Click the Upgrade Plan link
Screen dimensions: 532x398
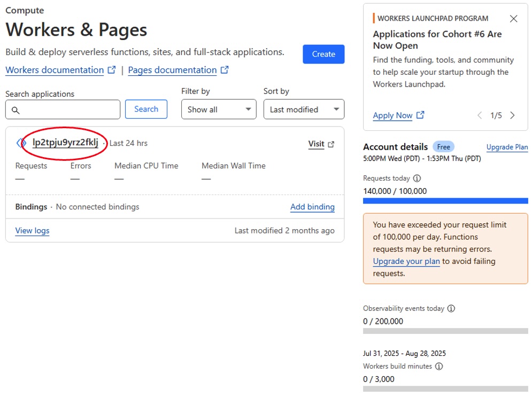click(x=507, y=147)
